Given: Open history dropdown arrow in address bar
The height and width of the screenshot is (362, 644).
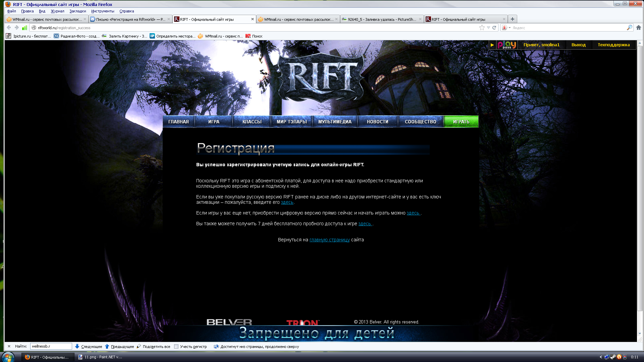Looking at the screenshot, I should point(488,27).
